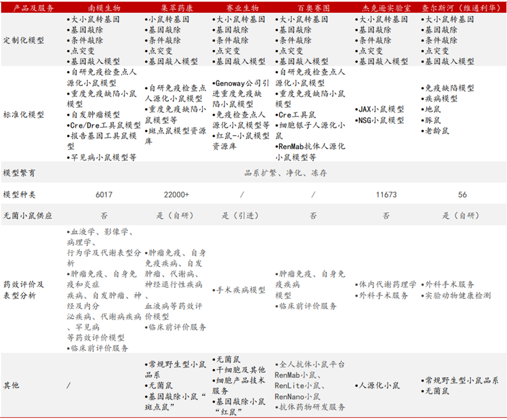The image size is (507, 420).
Task: Click the row label '模型种类'
Action: point(19,194)
